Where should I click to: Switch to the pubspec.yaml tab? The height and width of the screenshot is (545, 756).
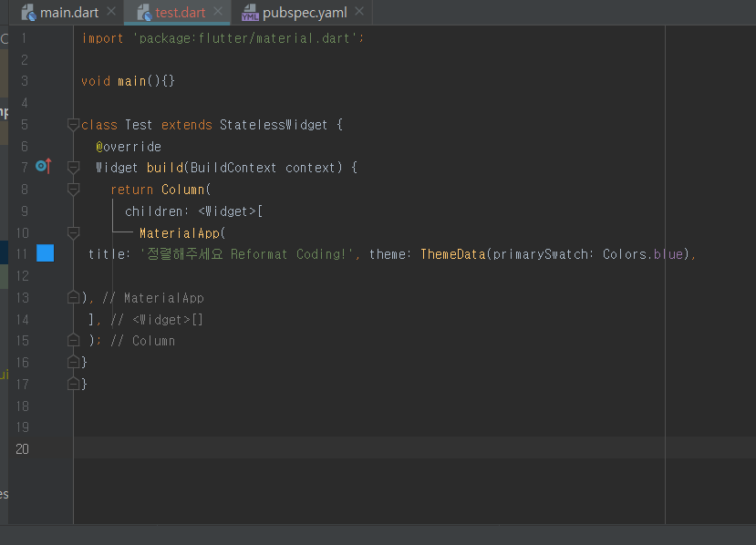[305, 13]
